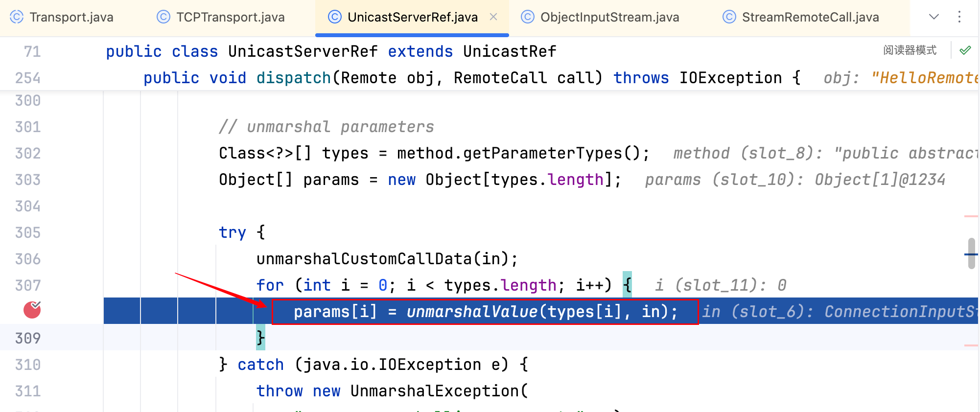Click the highlighted opening brace on line 307
The height and width of the screenshot is (412, 980).
click(x=627, y=285)
